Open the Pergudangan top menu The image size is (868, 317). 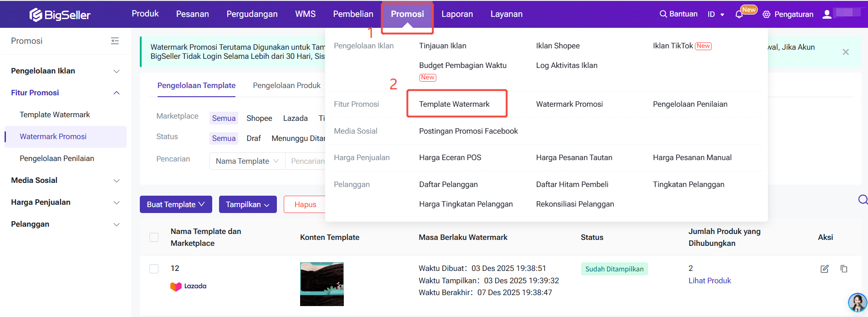tap(252, 14)
